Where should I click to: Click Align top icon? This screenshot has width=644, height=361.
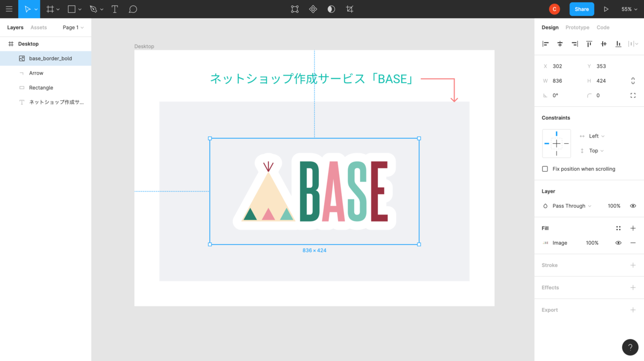point(589,44)
